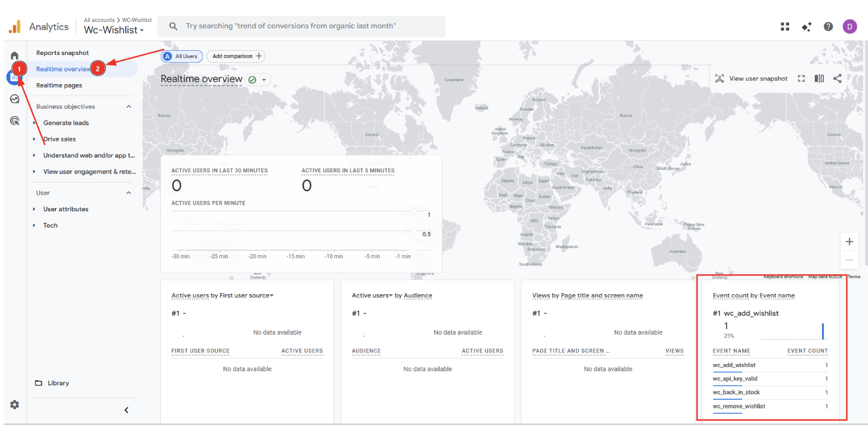This screenshot has width=868, height=425.
Task: Click AUDIENCE column header
Action: click(x=366, y=351)
